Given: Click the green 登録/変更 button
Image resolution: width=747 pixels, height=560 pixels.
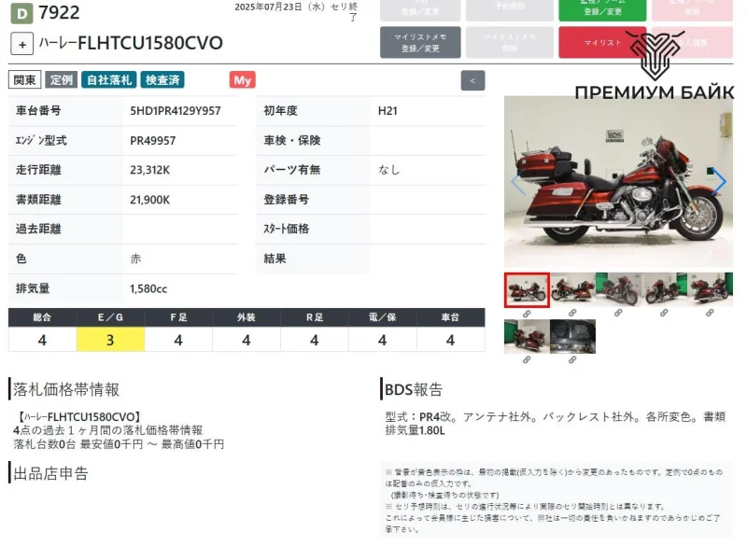Looking at the screenshot, I should [x=602, y=9].
